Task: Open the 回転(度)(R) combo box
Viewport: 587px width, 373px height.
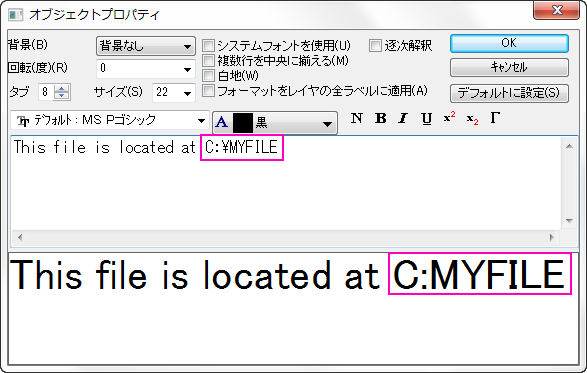Action: (146, 69)
